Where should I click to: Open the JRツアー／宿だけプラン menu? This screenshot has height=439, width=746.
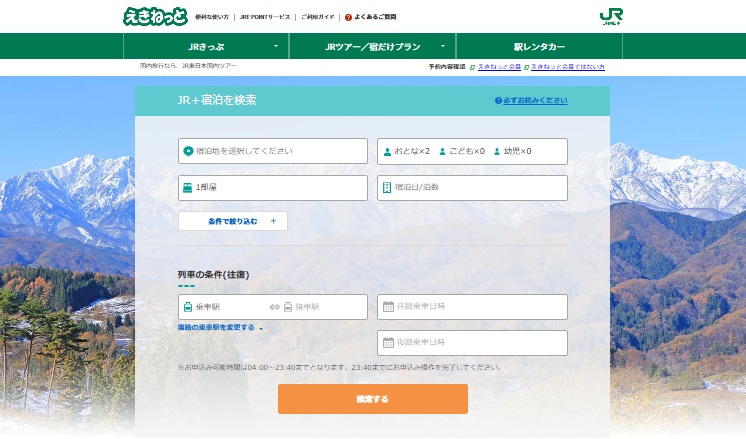point(373,47)
